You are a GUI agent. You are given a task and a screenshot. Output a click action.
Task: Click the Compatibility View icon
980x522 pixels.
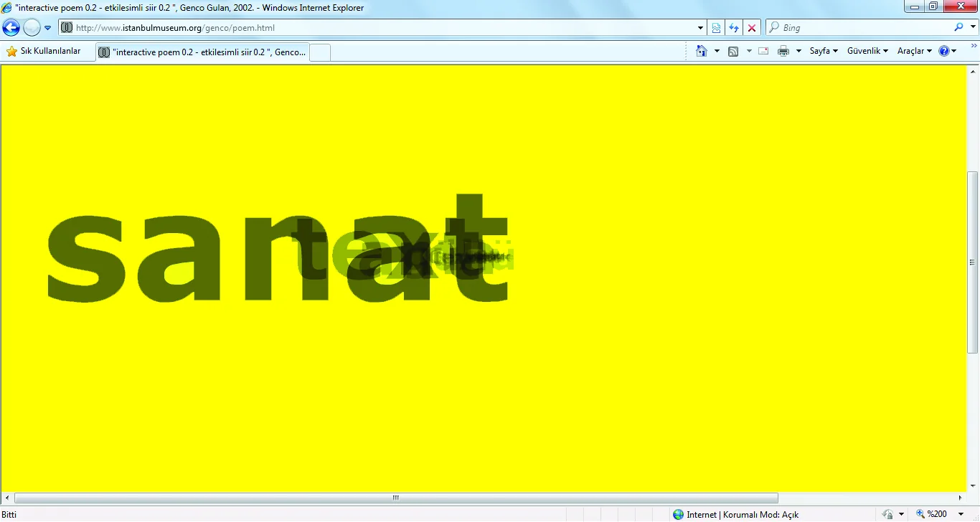716,28
